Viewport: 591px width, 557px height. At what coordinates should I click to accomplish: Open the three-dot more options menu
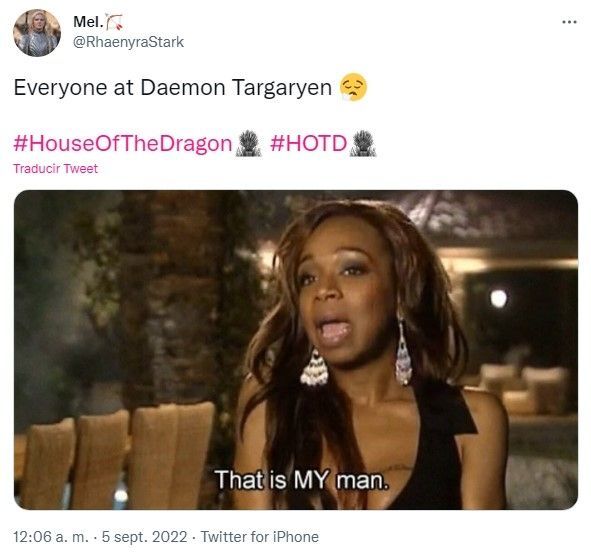tap(569, 22)
